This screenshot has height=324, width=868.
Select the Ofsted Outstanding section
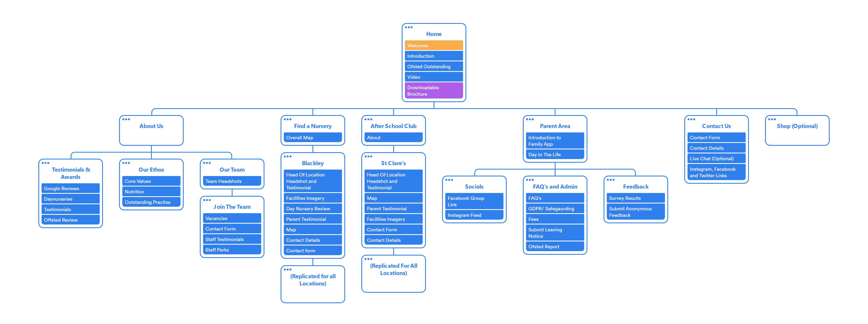coord(434,67)
